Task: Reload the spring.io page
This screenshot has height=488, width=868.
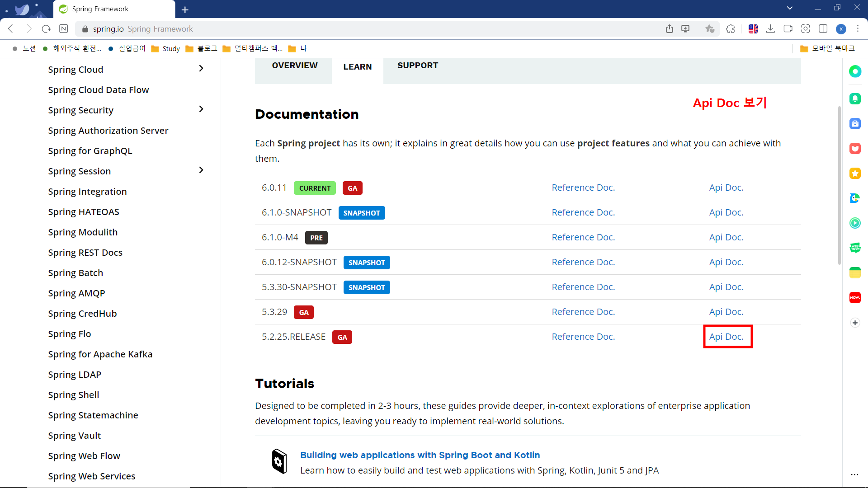Action: pos(46,29)
